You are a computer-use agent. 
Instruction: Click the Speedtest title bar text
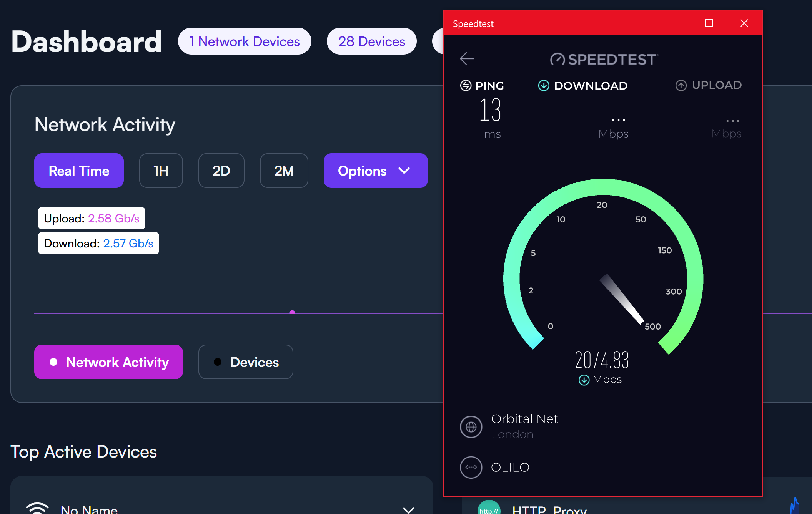click(x=473, y=24)
